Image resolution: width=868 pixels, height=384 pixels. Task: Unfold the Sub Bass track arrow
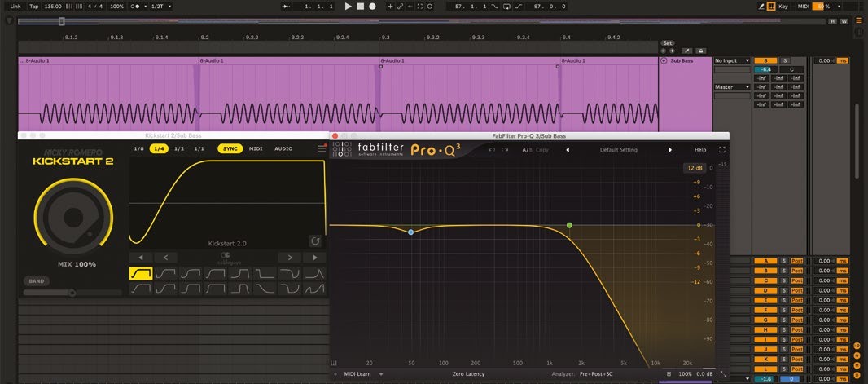pos(664,60)
